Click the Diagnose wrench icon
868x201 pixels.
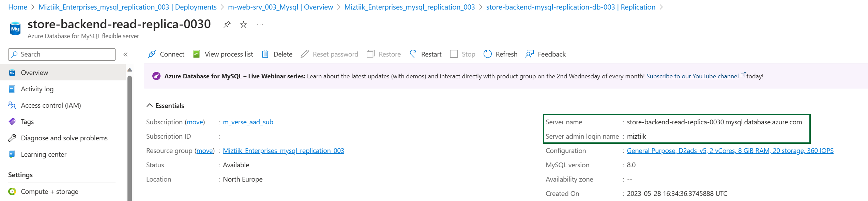(x=12, y=138)
